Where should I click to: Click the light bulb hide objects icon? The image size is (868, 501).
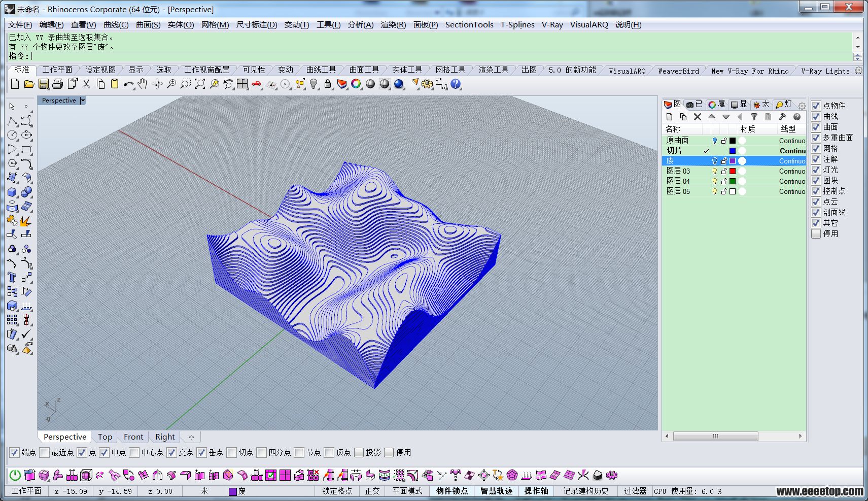coord(314,84)
